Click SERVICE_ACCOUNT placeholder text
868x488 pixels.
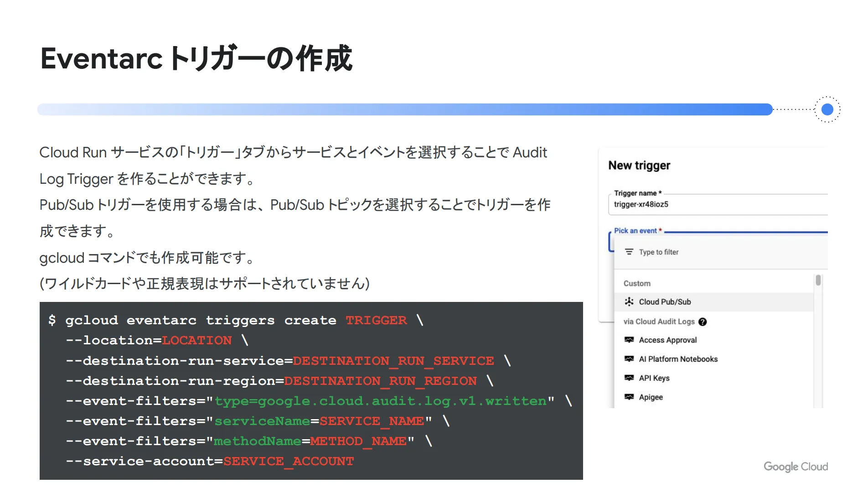pyautogui.click(x=289, y=462)
